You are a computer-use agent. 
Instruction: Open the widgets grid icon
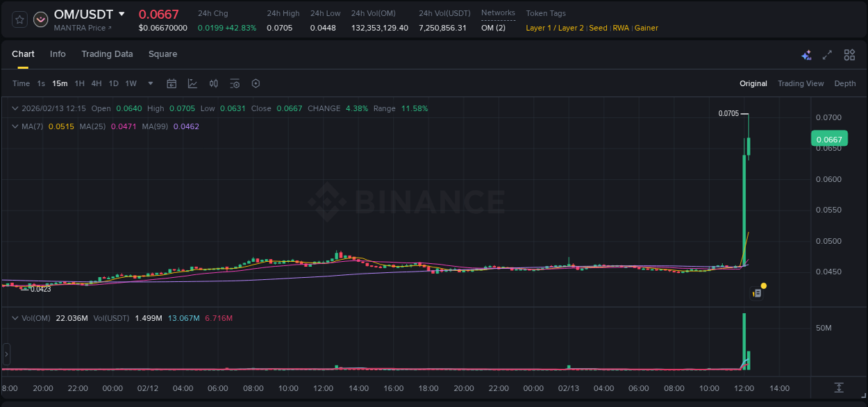[x=849, y=54]
